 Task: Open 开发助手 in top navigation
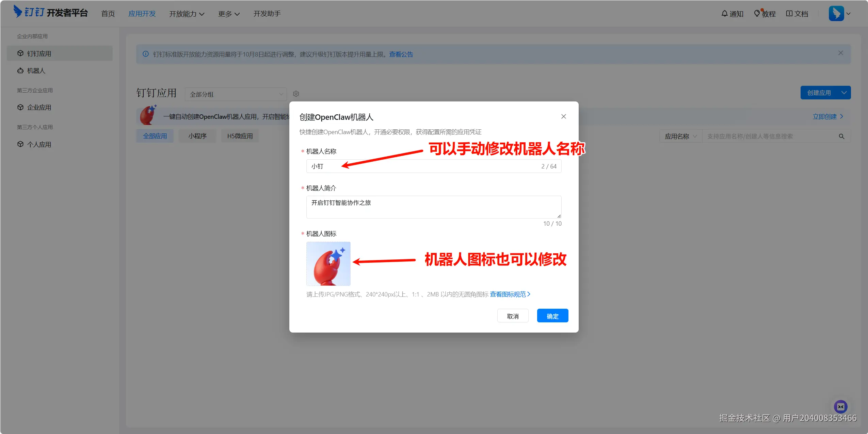pos(267,14)
